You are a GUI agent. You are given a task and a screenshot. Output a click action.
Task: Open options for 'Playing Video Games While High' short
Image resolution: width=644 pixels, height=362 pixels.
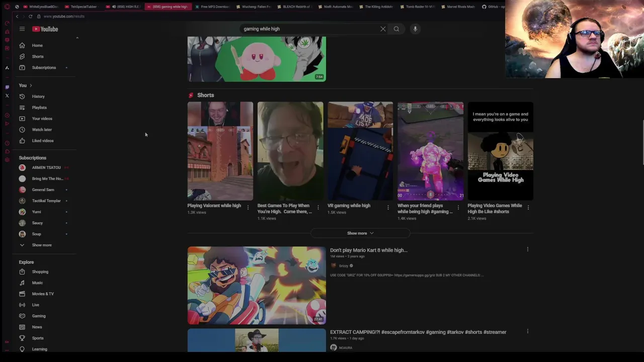[x=528, y=207]
